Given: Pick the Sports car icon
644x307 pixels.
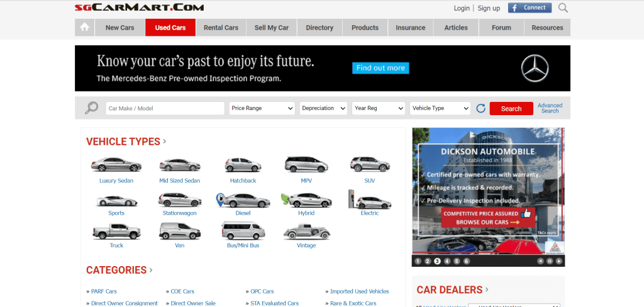Looking at the screenshot, I should click(x=116, y=201).
